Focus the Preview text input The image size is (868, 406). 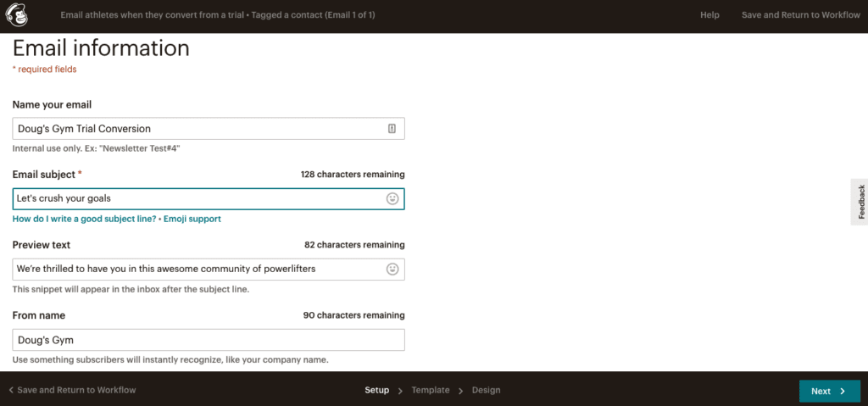(x=209, y=270)
